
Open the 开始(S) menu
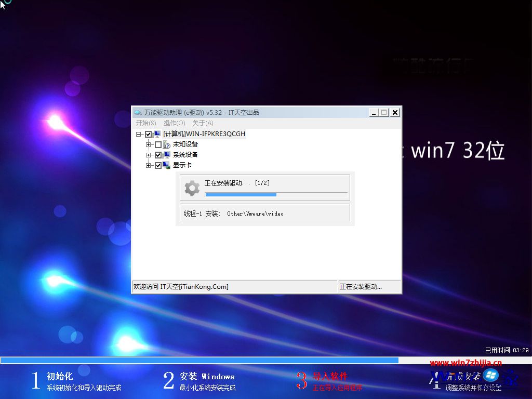click(x=146, y=123)
